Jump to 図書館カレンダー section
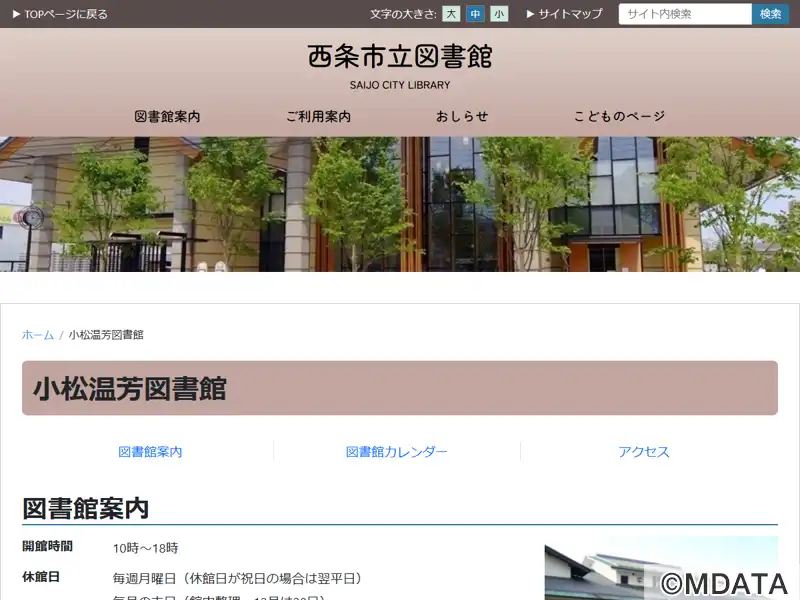 tap(396, 452)
